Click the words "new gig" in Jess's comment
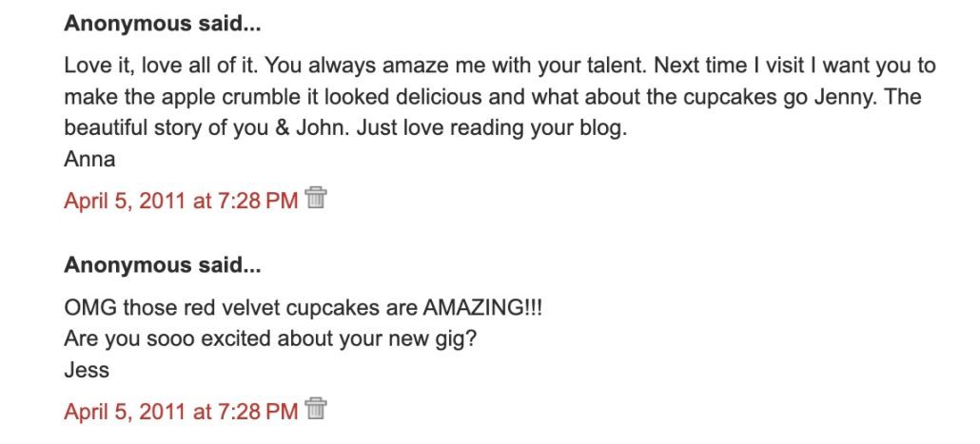Screen dimensions: 980x444 tap(434, 339)
